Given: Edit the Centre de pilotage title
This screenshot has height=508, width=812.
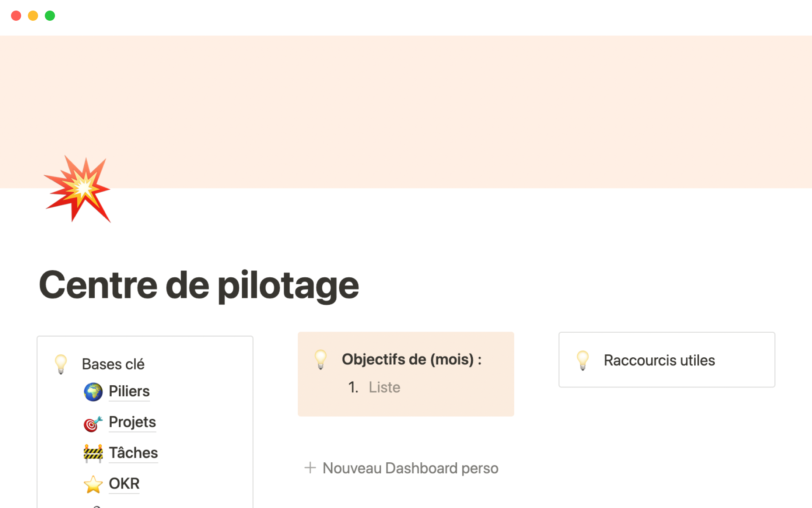Looking at the screenshot, I should (199, 285).
